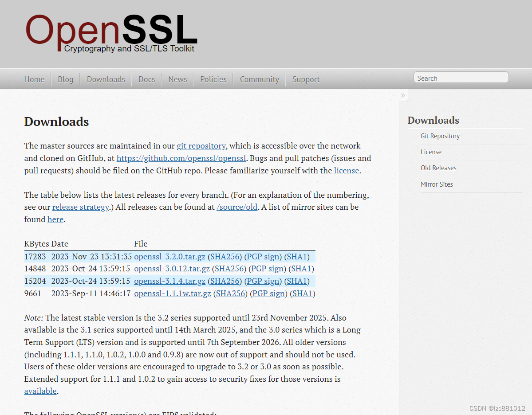The height and width of the screenshot is (415, 532).
Task: Focus the Search input field
Action: coord(461,78)
